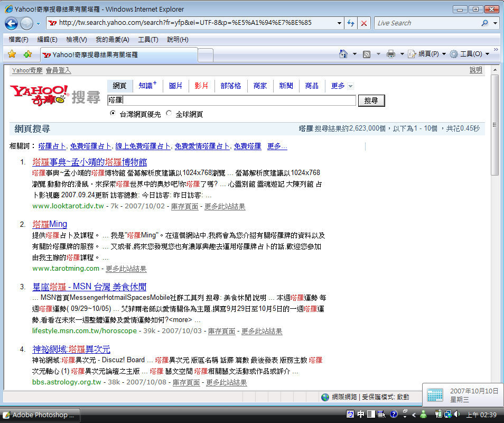Open Favorites Center star icon

tap(12, 54)
